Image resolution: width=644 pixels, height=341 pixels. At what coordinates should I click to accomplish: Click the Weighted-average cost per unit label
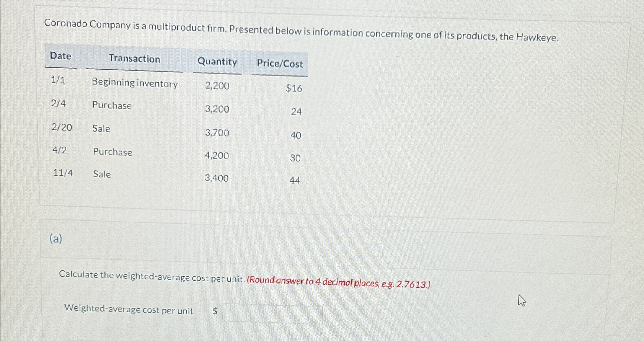(x=129, y=309)
